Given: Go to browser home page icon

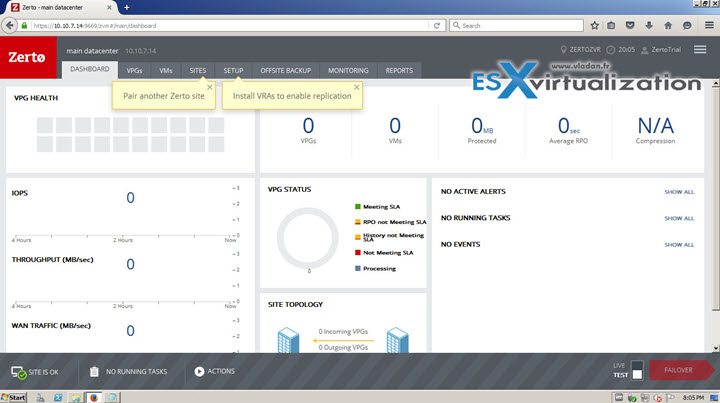Looking at the screenshot, I should 668,26.
